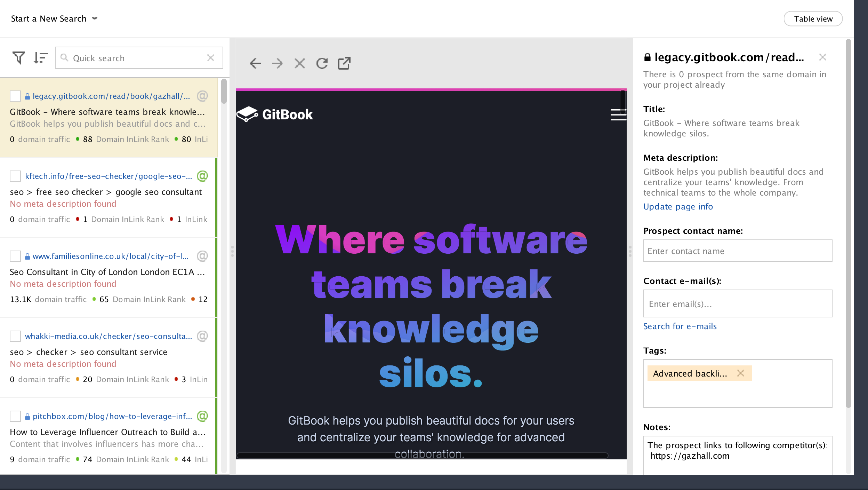Click the details panel vertical scrollbar

click(848, 223)
